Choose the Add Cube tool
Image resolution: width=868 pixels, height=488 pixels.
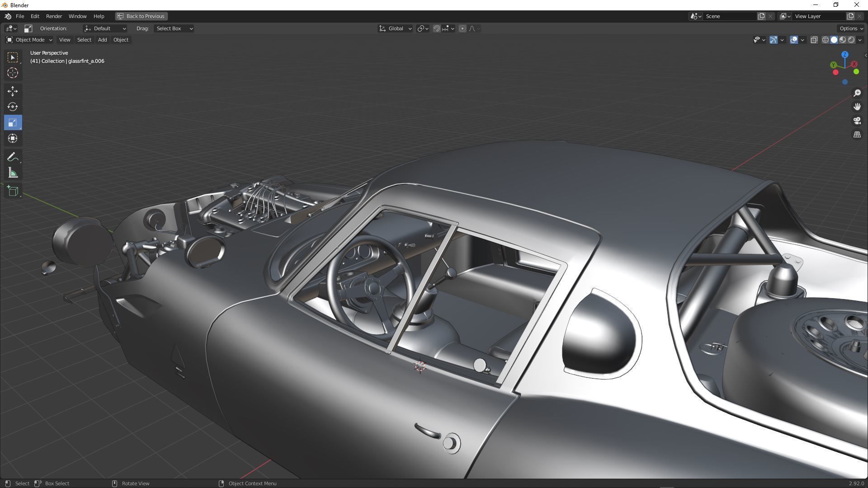click(12, 191)
